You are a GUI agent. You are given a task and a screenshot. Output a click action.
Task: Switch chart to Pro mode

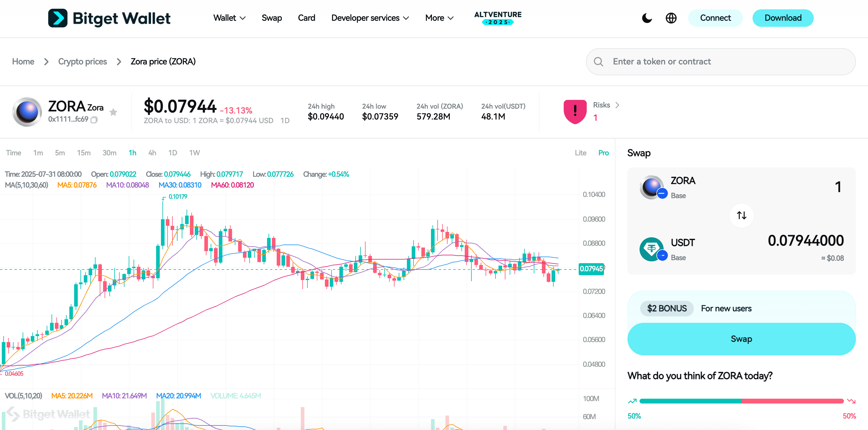click(x=603, y=153)
